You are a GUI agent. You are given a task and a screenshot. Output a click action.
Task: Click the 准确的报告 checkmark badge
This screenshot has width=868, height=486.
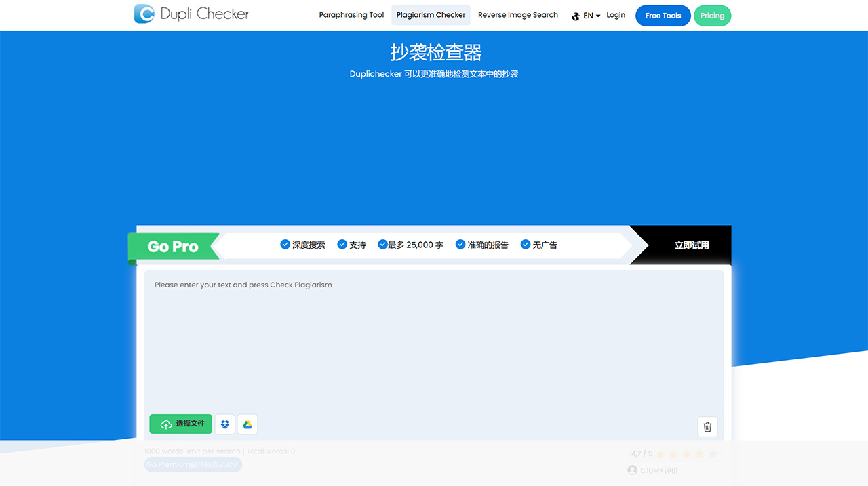tap(459, 244)
